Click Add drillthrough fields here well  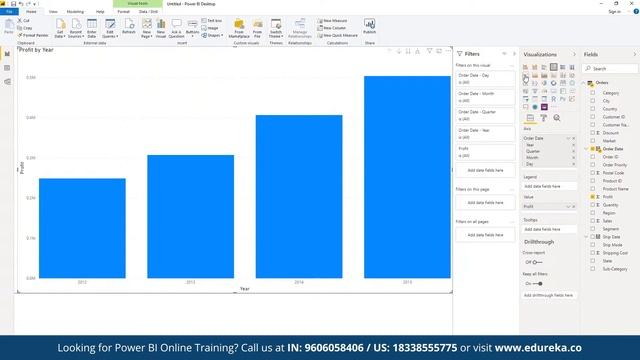[x=549, y=295]
